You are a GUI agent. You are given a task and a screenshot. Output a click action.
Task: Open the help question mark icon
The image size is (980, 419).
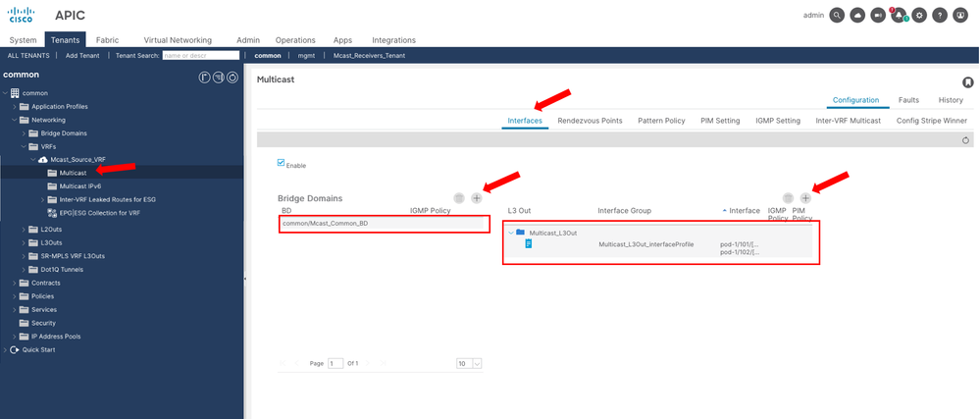[940, 16]
